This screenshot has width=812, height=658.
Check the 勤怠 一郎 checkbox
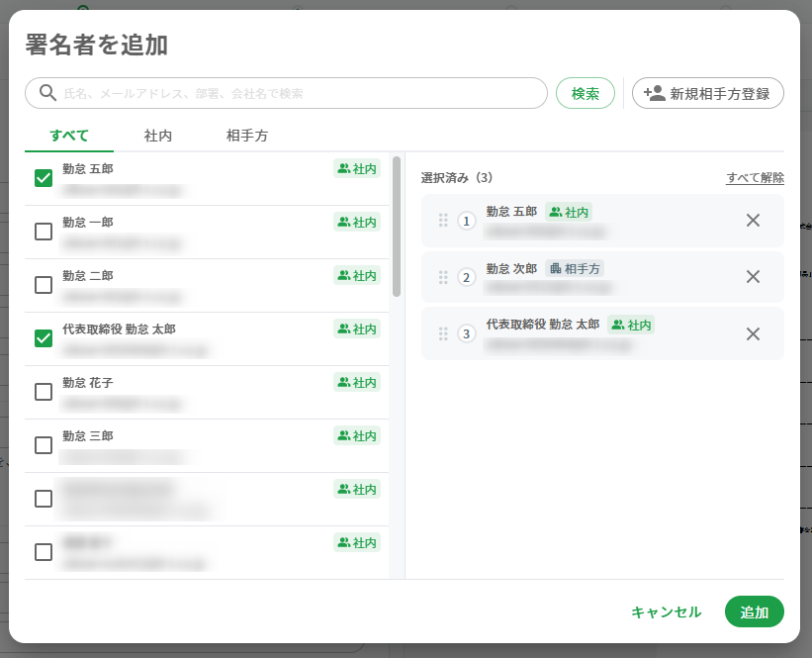click(43, 232)
